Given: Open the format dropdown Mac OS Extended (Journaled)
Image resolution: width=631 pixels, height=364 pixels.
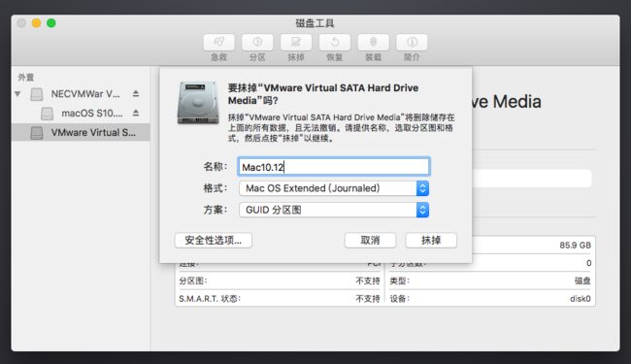Looking at the screenshot, I should (334, 188).
